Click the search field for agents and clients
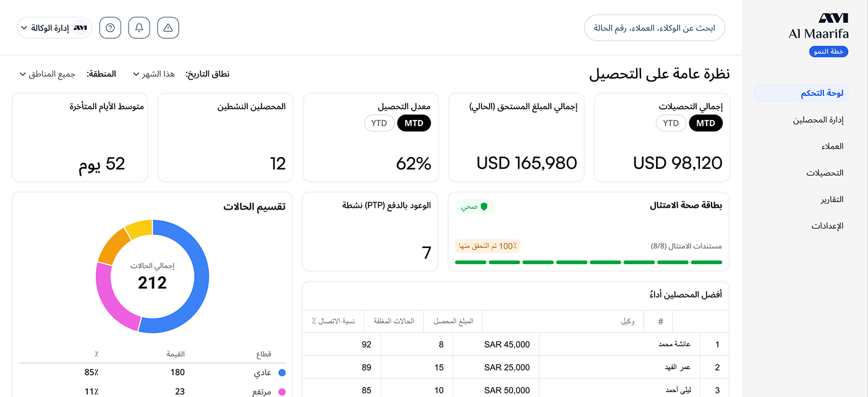This screenshot has width=868, height=397. click(x=654, y=28)
